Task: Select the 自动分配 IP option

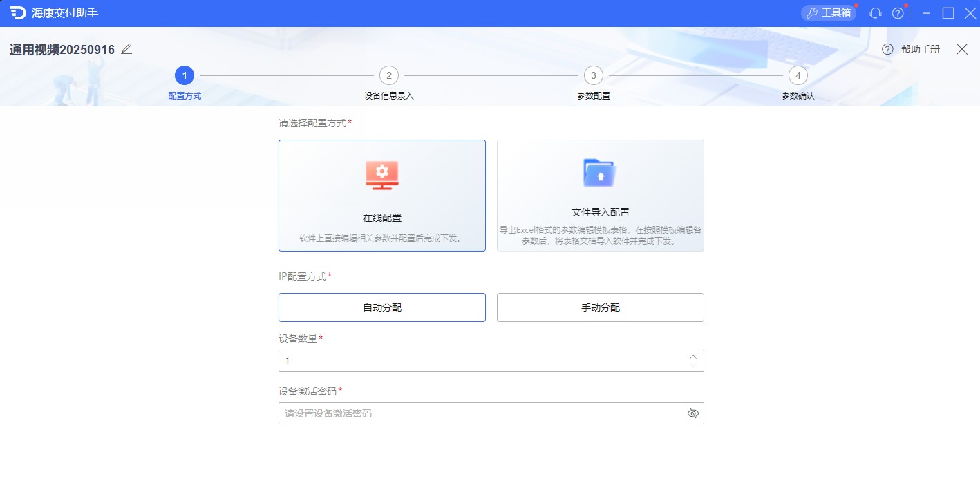Action: [x=381, y=307]
